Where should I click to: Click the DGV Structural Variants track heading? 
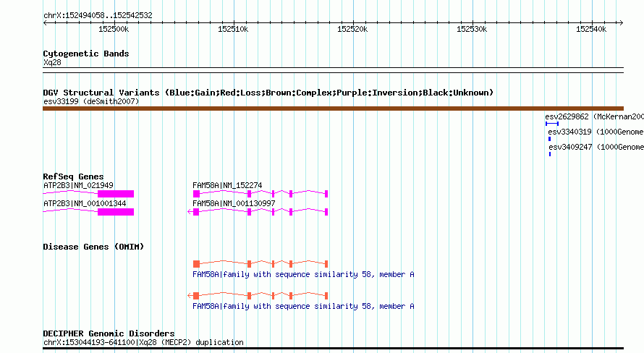(x=268, y=93)
